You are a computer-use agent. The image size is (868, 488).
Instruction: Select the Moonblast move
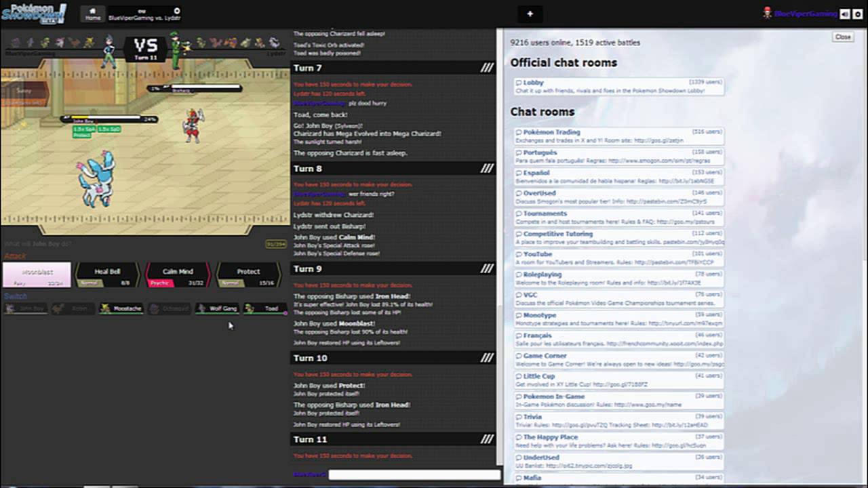tap(37, 274)
